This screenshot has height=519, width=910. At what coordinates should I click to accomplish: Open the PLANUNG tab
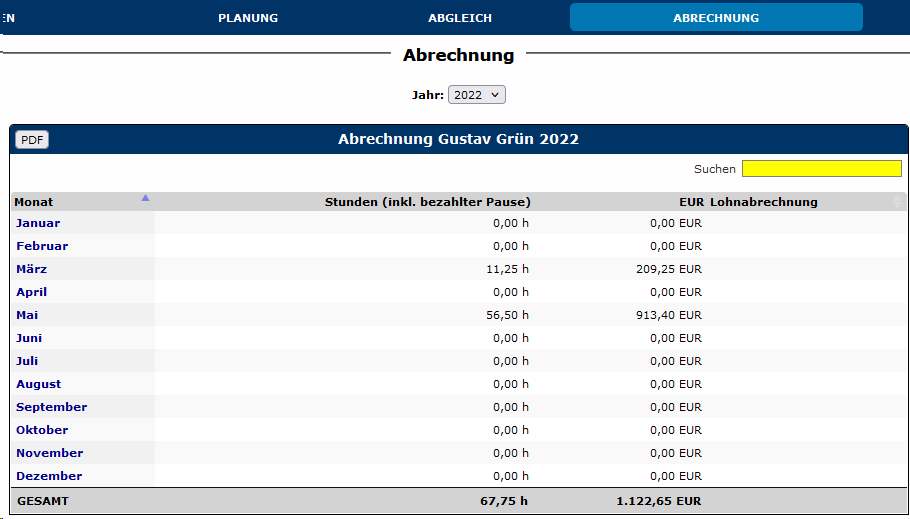click(x=248, y=18)
